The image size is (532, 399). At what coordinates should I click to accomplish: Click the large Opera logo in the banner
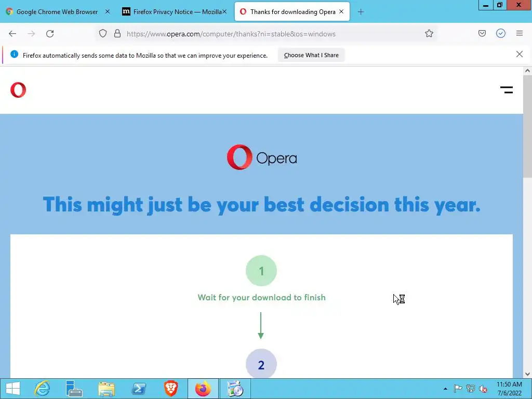(262, 157)
